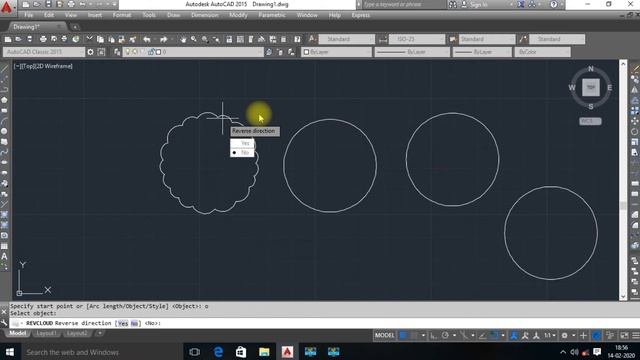The width and height of the screenshot is (640, 360).
Task: Click the Sign In button
Action: (x=475, y=4)
